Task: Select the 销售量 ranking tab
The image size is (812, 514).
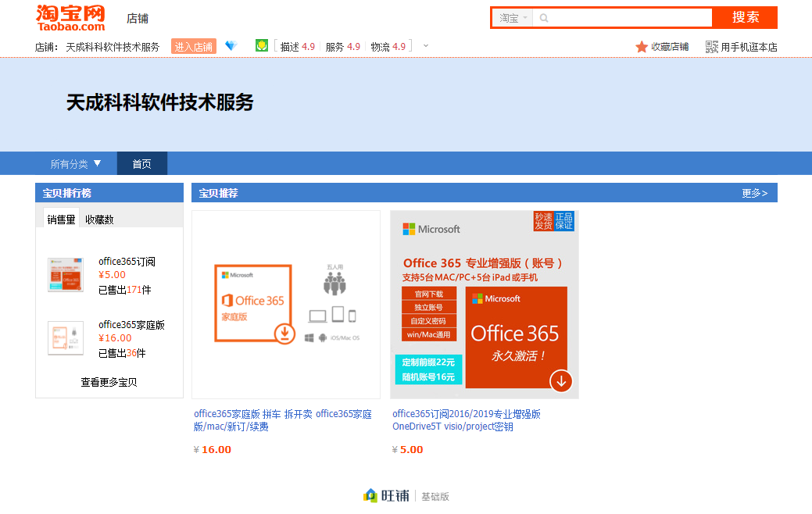Action: tap(61, 219)
